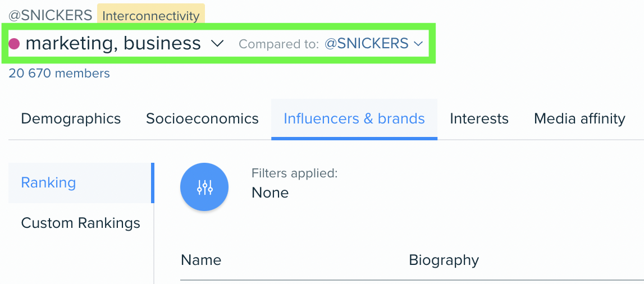The height and width of the screenshot is (284, 644).
Task: Open the Socioeconomics tab
Action: point(202,118)
